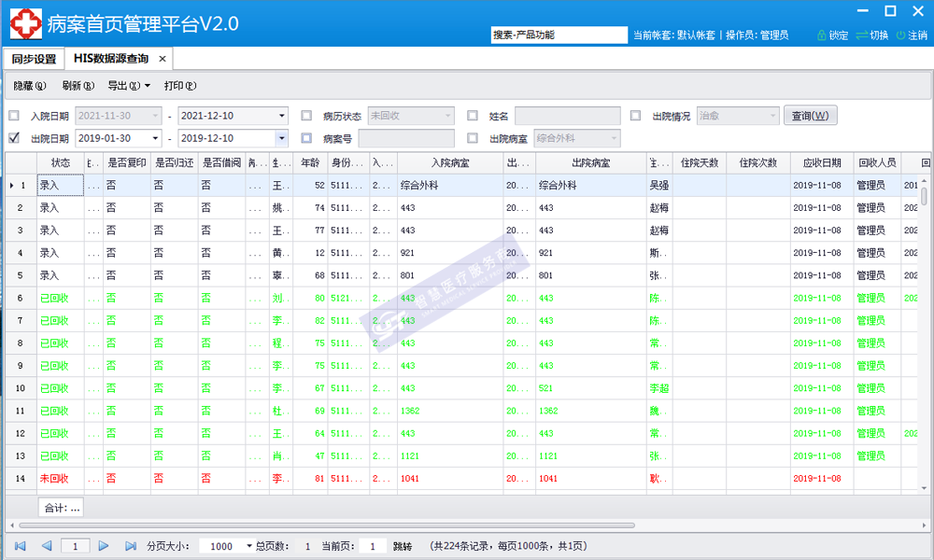Viewport: 934px width, 560px height.
Task: Tick the 姓名 filter checkbox
Action: coord(473,116)
